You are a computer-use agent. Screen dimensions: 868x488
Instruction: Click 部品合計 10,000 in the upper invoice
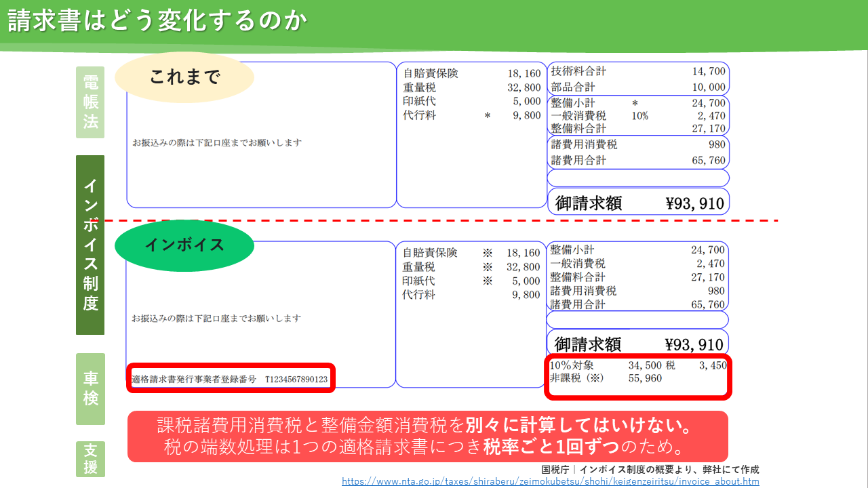(638, 87)
